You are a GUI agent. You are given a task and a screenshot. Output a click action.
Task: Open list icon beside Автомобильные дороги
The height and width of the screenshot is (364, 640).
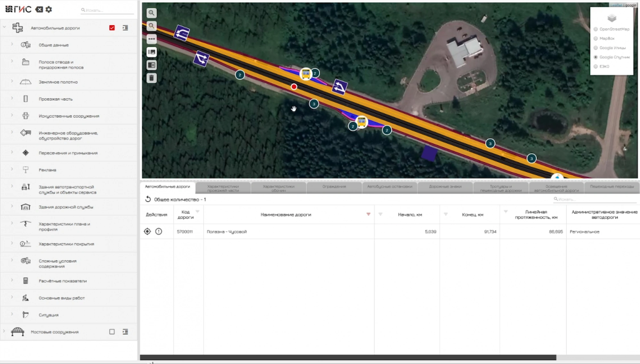(125, 28)
